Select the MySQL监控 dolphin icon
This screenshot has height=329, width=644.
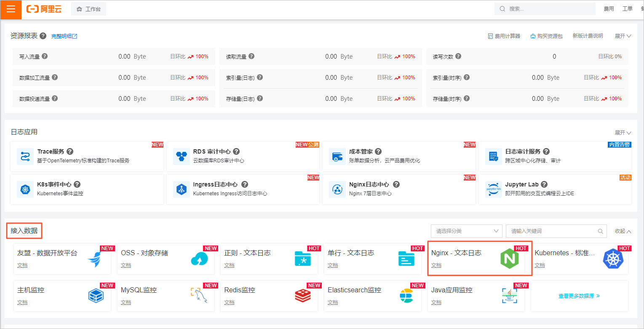tap(199, 296)
